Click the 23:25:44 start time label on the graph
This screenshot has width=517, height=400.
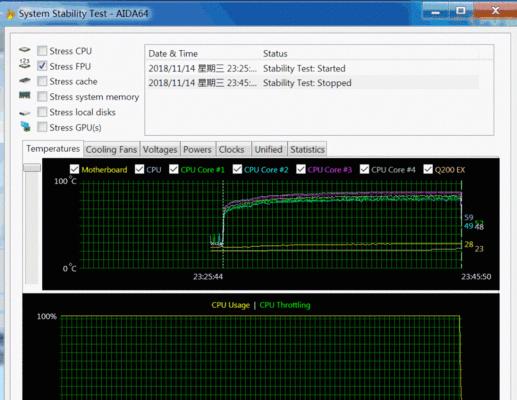click(x=208, y=277)
